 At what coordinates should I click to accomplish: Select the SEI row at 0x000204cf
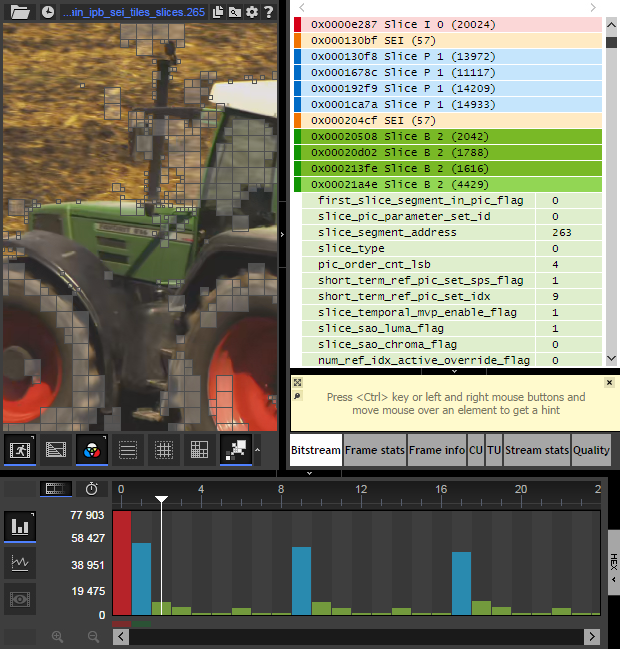coord(448,120)
